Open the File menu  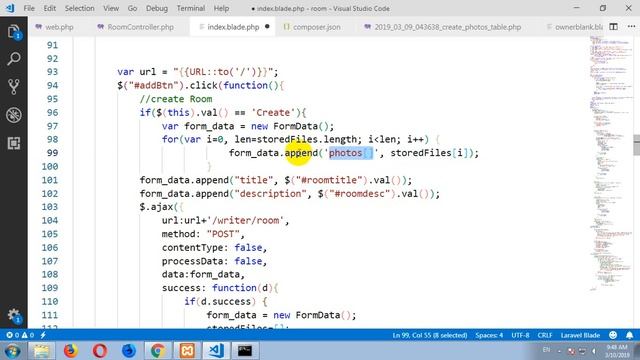click(x=29, y=8)
